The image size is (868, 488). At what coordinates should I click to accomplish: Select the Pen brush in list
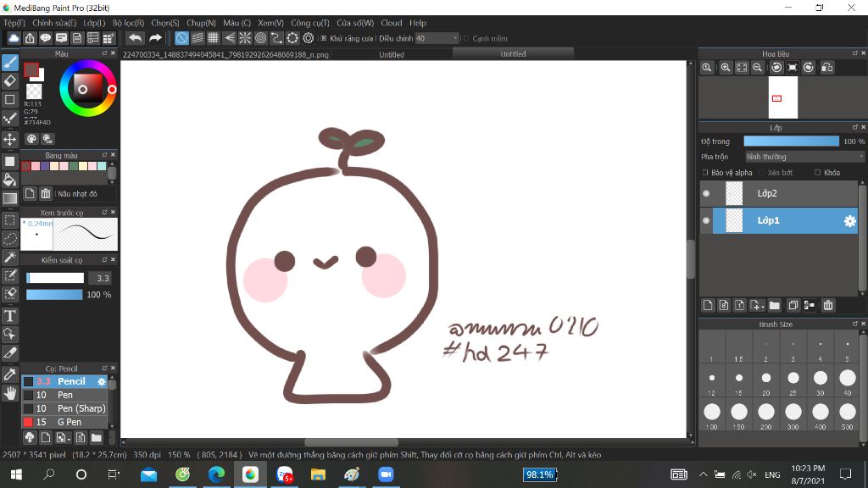tap(64, 395)
